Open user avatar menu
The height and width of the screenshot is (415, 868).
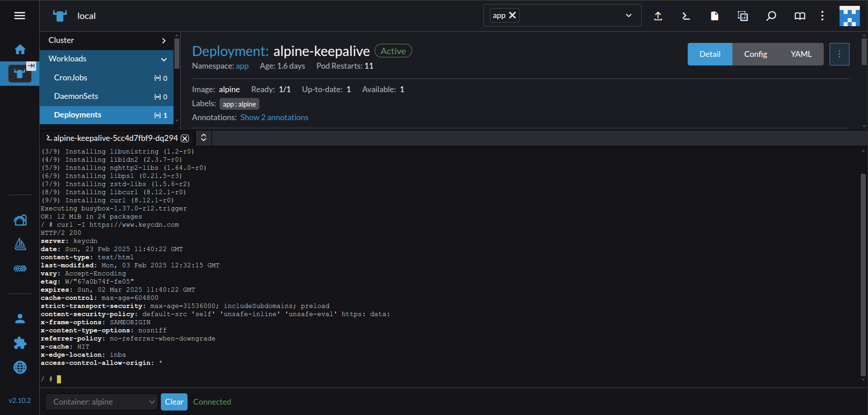[x=849, y=16]
